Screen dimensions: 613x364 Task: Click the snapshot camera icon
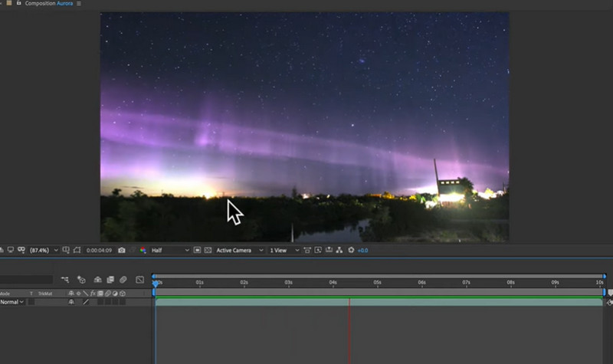pyautogui.click(x=123, y=250)
